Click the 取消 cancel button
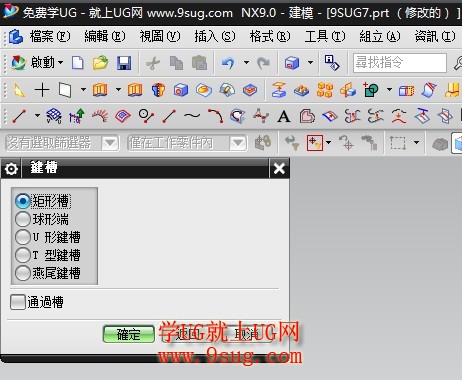The width and height of the screenshot is (462, 380). (x=246, y=334)
